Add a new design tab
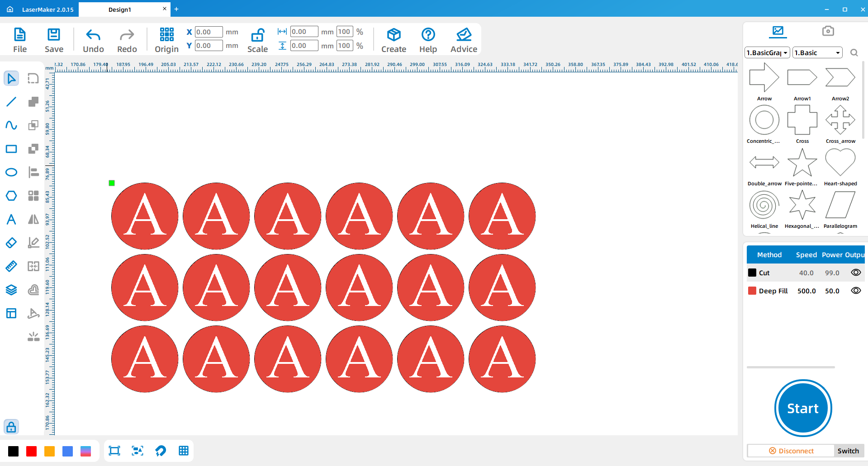Viewport: 868px width, 466px height. (176, 9)
